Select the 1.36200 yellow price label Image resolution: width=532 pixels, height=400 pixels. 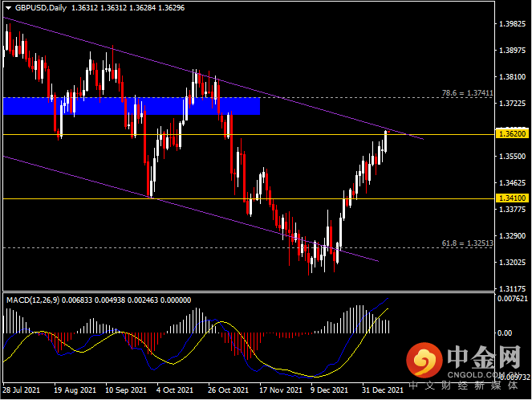[512, 134]
